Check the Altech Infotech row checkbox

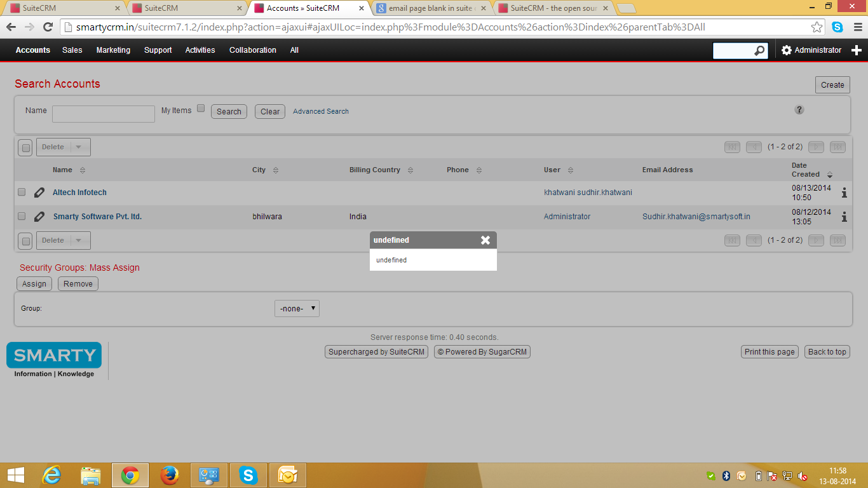[22, 192]
